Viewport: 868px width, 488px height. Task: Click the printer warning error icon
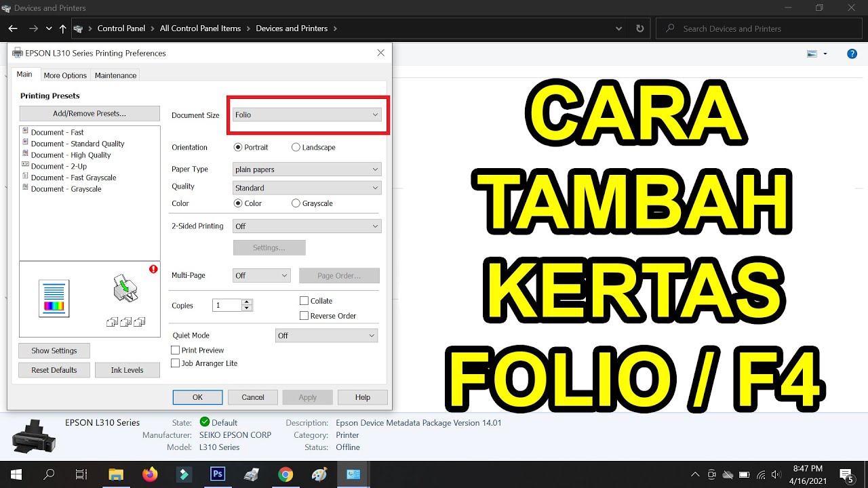coord(153,269)
